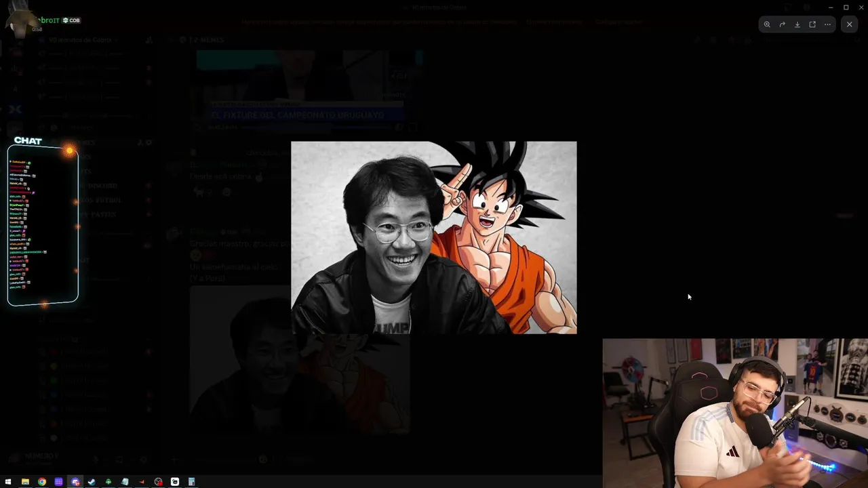Open the white square app in the taskbar
Viewport: 868px width, 488px height.
(175, 482)
